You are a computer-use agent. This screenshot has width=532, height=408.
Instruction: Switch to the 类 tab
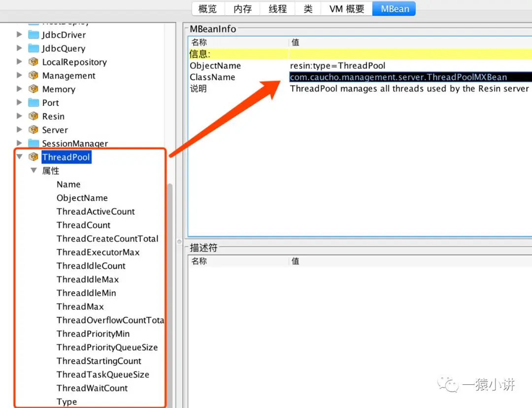pyautogui.click(x=308, y=8)
